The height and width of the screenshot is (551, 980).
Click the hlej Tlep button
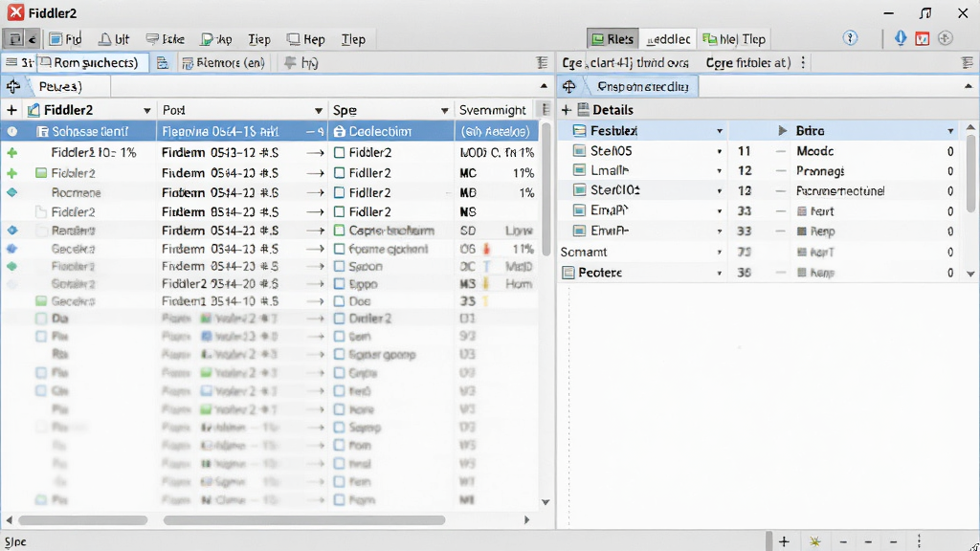[x=734, y=38]
